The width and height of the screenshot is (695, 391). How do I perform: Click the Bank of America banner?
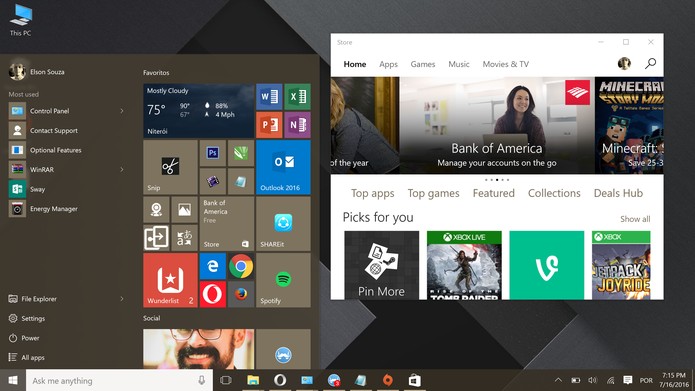[497, 125]
